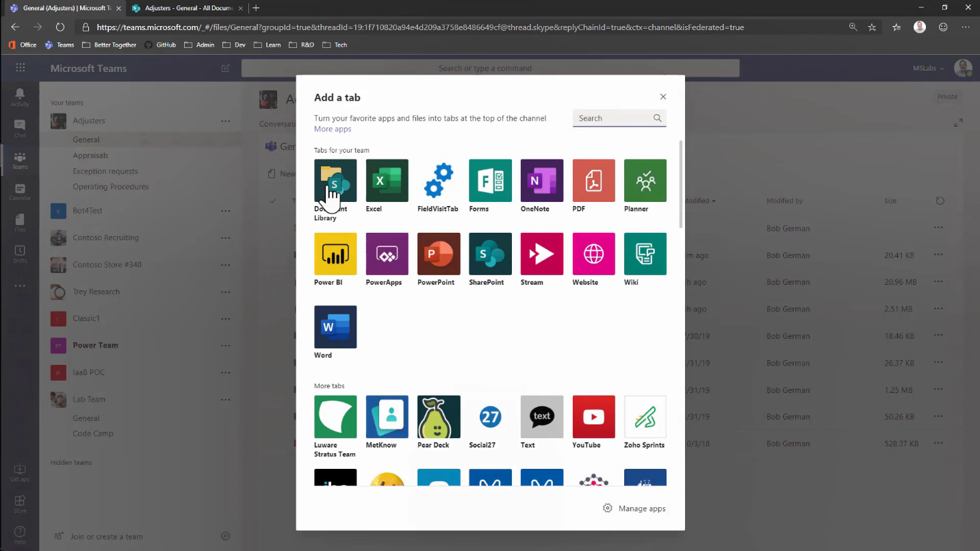Open the Store in the sidebar
The image size is (980, 551).
[x=20, y=505]
